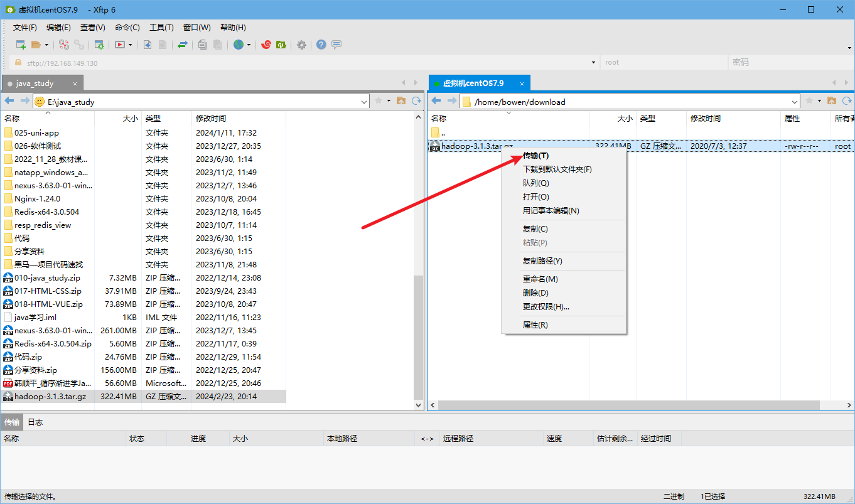
Task: Click the Copy toolbar icon
Action: (x=202, y=45)
